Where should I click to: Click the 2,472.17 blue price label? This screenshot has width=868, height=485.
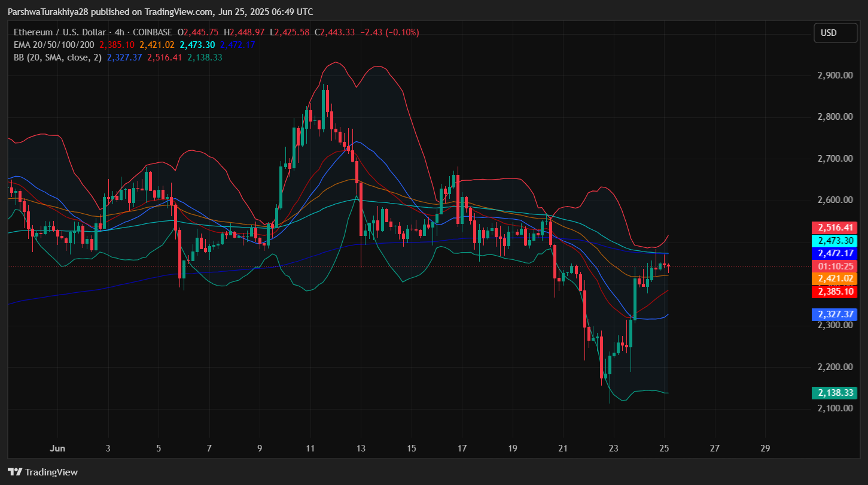coord(835,253)
